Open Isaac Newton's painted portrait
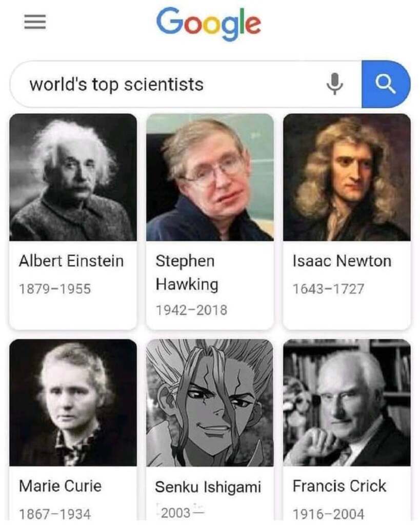The width and height of the screenshot is (420, 525). (x=347, y=177)
